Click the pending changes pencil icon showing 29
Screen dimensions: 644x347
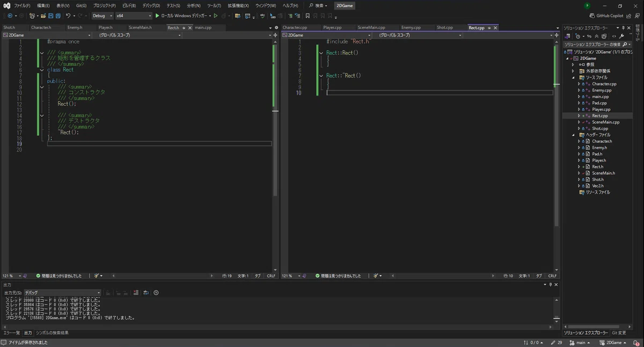[557, 342]
